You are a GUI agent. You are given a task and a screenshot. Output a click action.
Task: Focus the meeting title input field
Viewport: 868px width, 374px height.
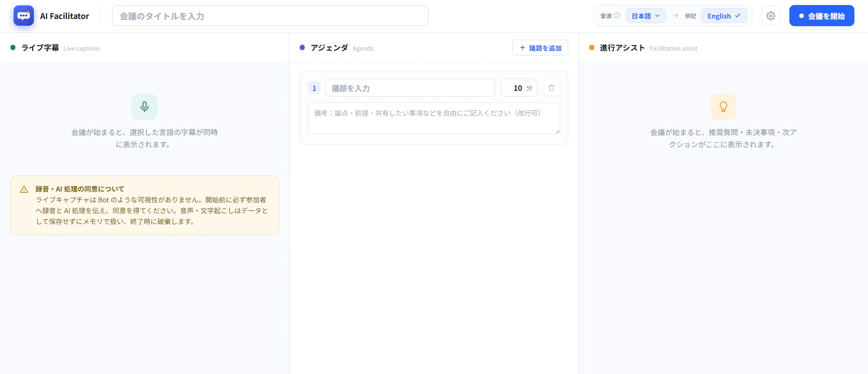(x=270, y=16)
